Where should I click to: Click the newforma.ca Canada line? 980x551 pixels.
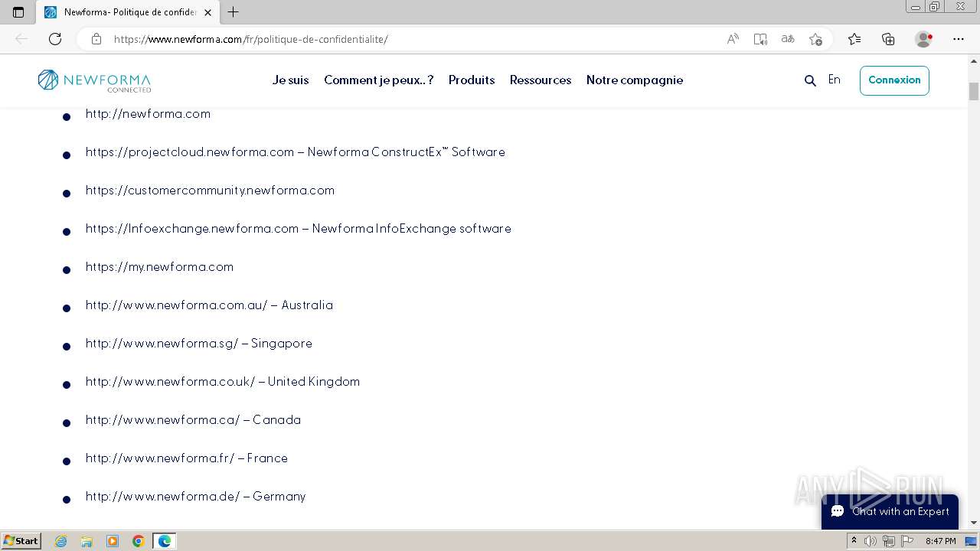[x=193, y=420]
